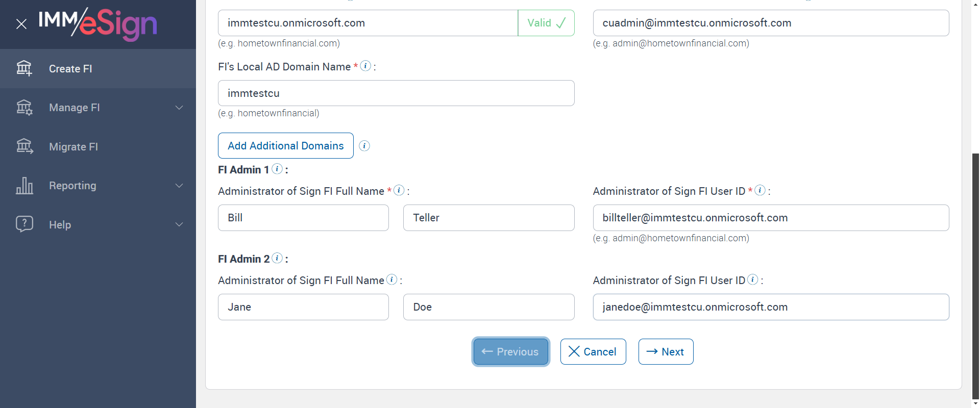Go back with the Previous button
Screen dimensions: 980x408
tap(510, 352)
